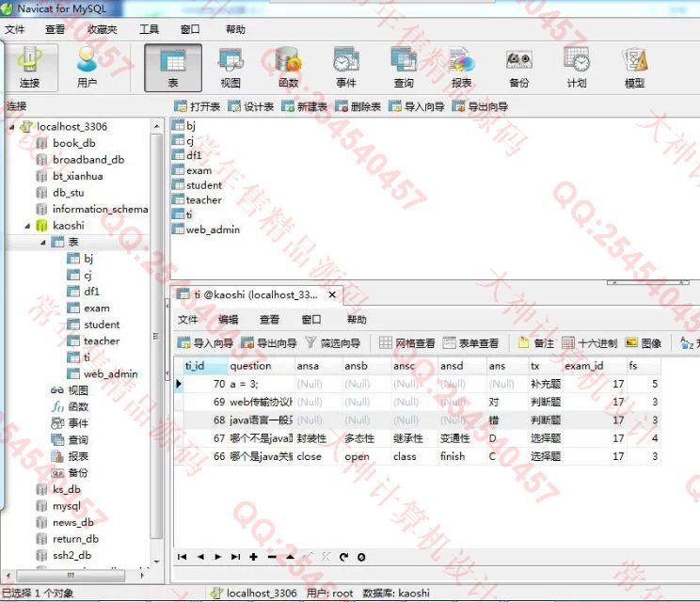Select 函数 functions node under kaoshi

point(78,406)
